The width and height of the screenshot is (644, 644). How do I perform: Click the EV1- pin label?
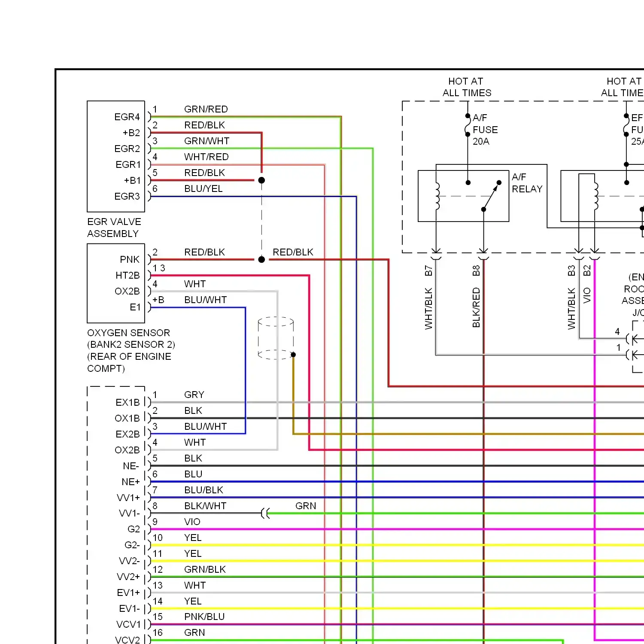click(129, 608)
